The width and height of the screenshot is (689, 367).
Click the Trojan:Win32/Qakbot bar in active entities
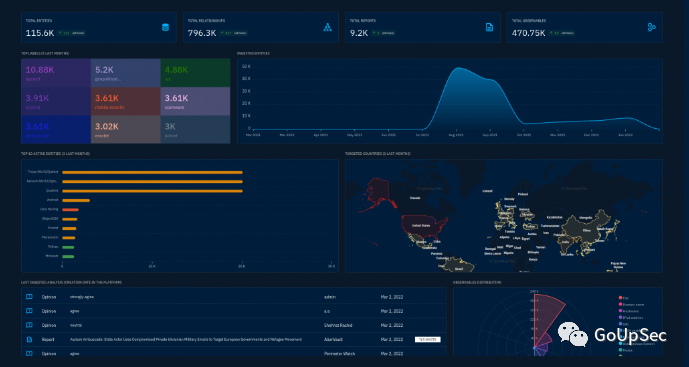pos(152,172)
